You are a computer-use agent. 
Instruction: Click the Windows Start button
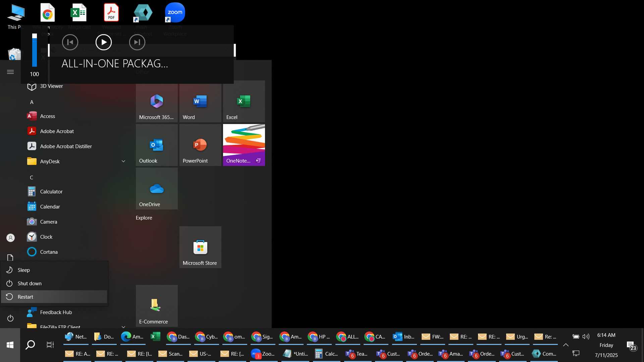[10, 345]
